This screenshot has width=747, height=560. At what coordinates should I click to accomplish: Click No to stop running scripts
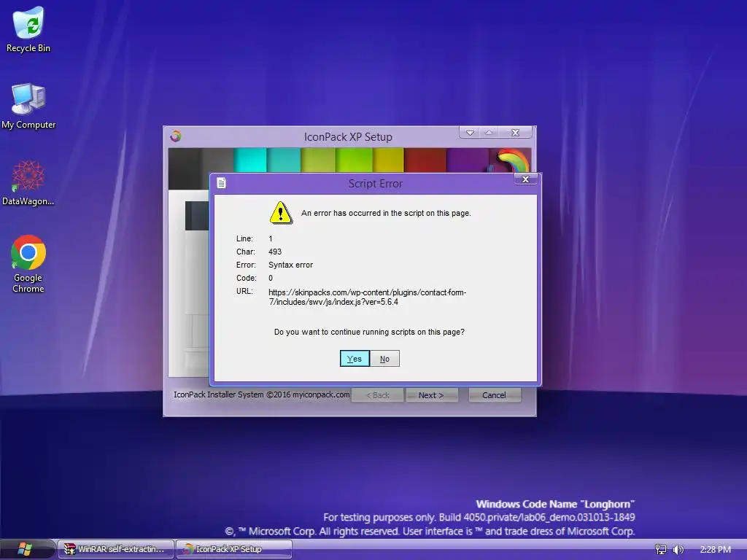coord(384,359)
